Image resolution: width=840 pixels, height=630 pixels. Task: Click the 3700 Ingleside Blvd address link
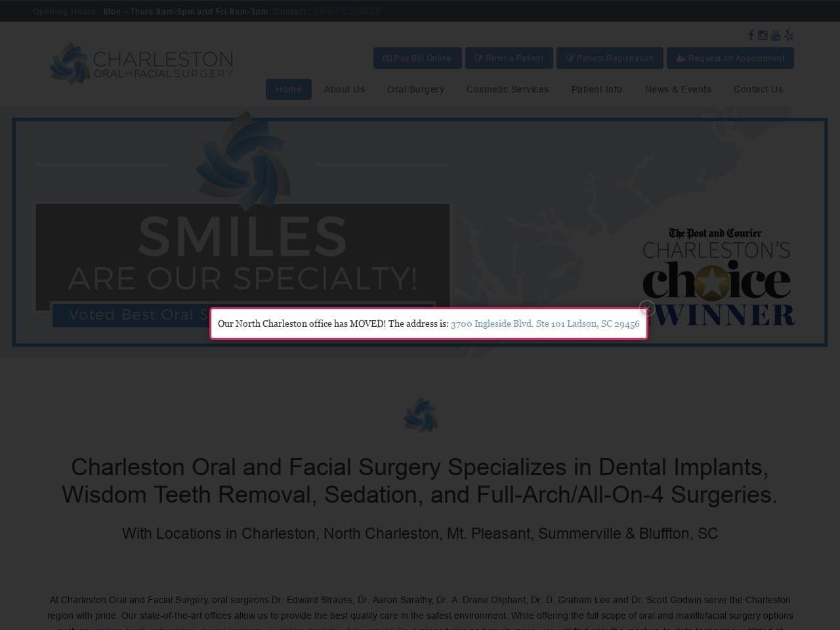[x=545, y=324]
